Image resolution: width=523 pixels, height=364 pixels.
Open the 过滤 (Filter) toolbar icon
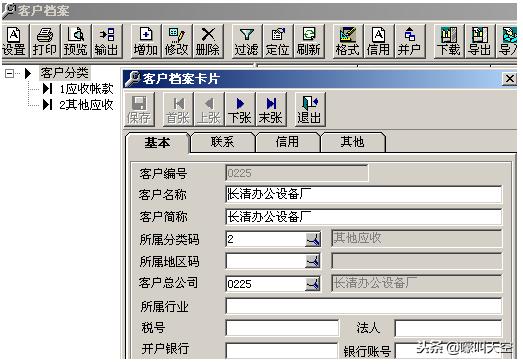(x=246, y=41)
